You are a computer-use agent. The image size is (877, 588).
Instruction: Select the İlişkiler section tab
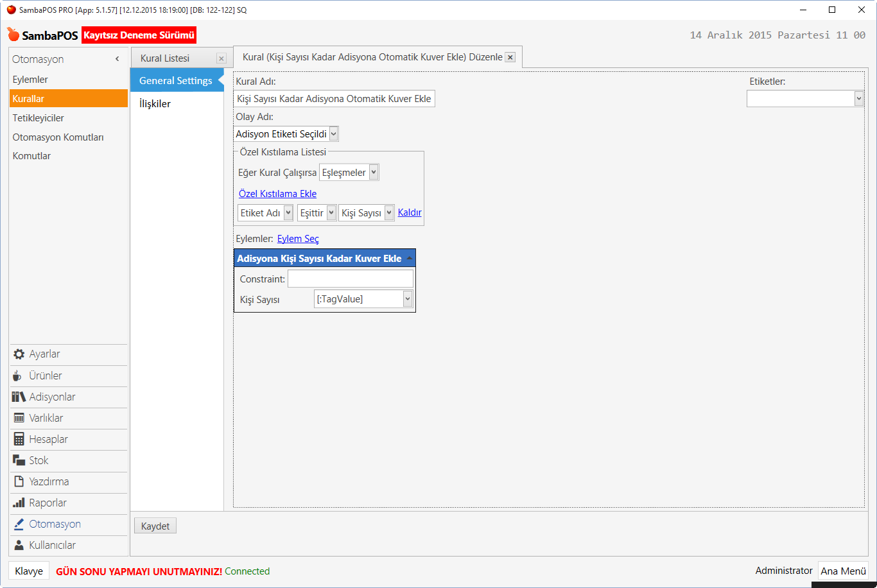pos(155,104)
